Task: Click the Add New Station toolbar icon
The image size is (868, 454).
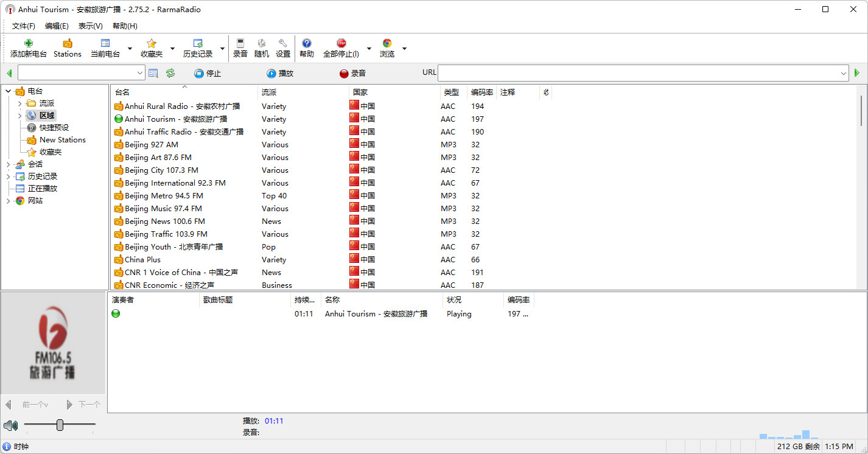Action: pyautogui.click(x=28, y=43)
